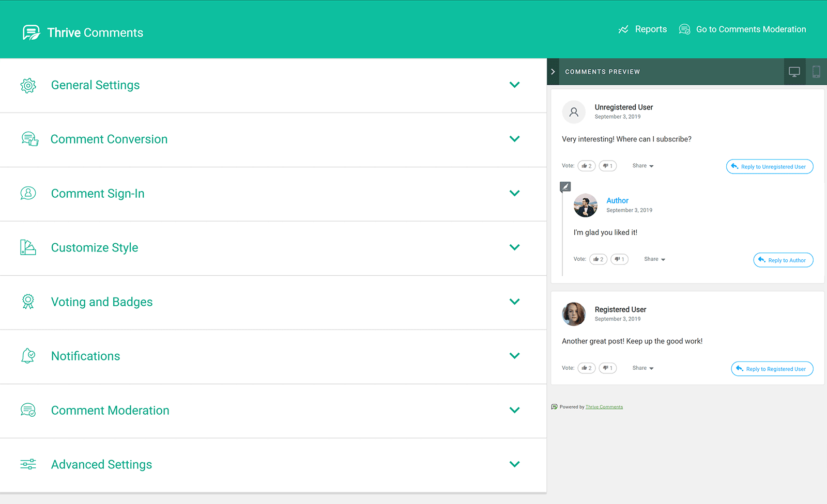Image resolution: width=827 pixels, height=504 pixels.
Task: Expand Voting and Badges chevron
Action: 514,302
